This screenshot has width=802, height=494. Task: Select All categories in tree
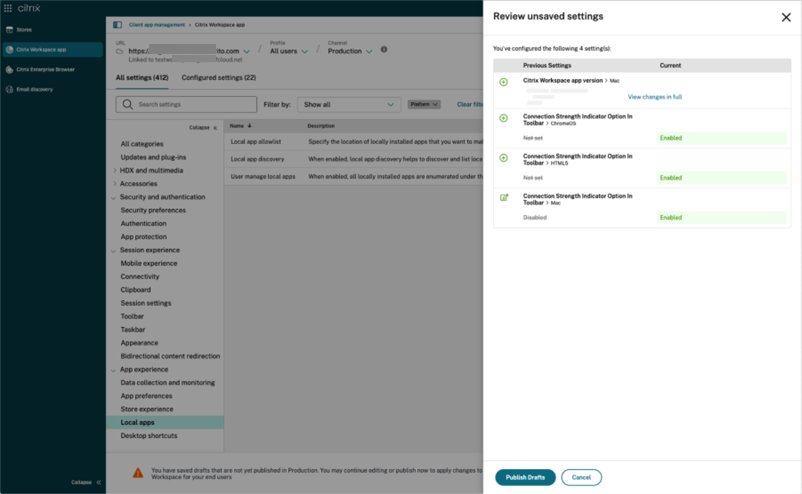[x=142, y=144]
